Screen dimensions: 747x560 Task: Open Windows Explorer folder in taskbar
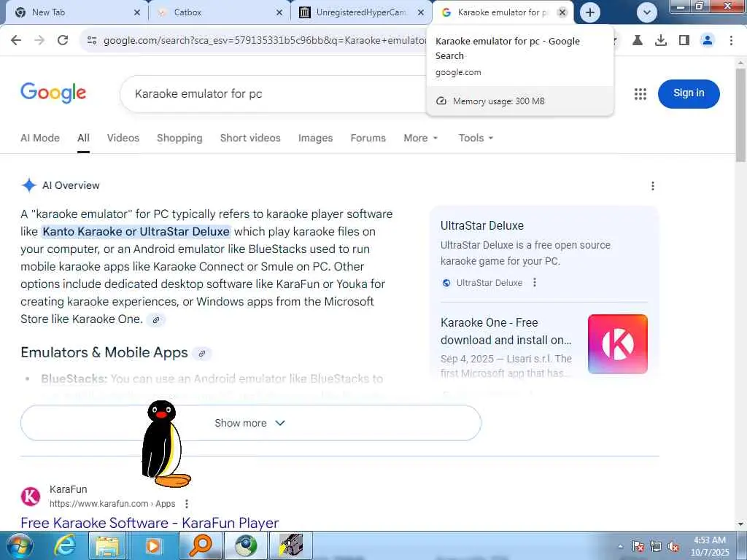click(108, 545)
